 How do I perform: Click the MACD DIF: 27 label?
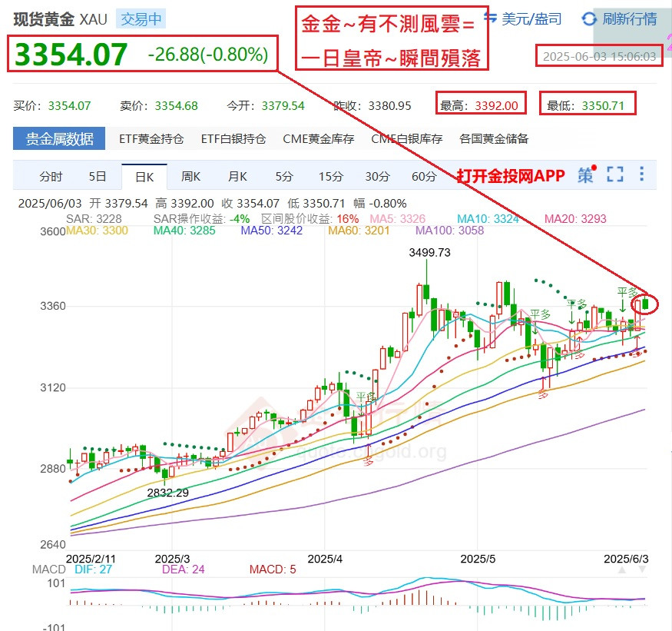coord(93,570)
